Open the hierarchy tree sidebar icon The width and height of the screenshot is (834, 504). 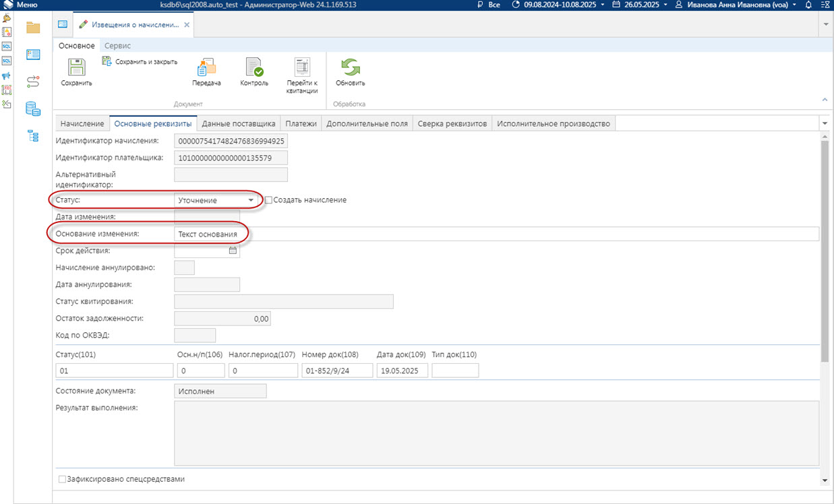point(33,135)
